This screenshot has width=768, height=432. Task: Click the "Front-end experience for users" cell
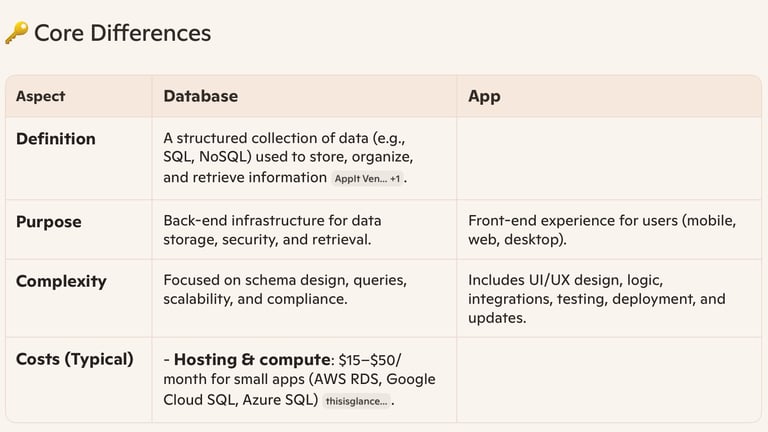click(x=602, y=230)
